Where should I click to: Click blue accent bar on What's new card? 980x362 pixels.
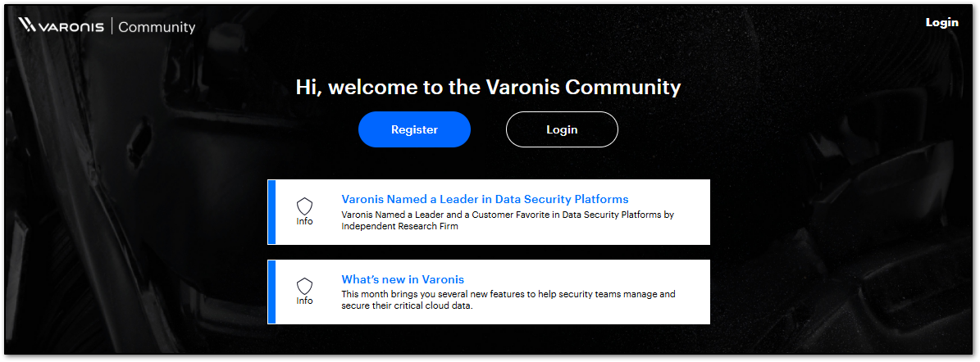point(270,292)
